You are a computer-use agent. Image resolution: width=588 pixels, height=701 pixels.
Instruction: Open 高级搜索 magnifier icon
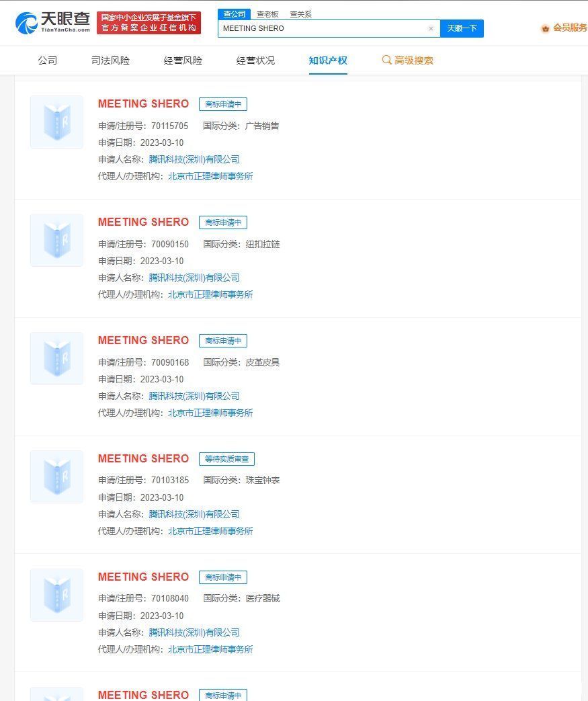coord(387,60)
